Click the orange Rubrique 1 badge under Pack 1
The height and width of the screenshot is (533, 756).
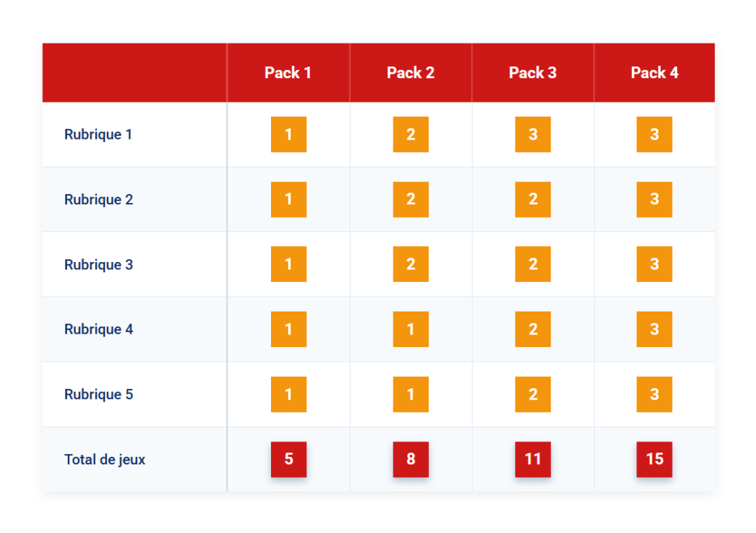(289, 134)
